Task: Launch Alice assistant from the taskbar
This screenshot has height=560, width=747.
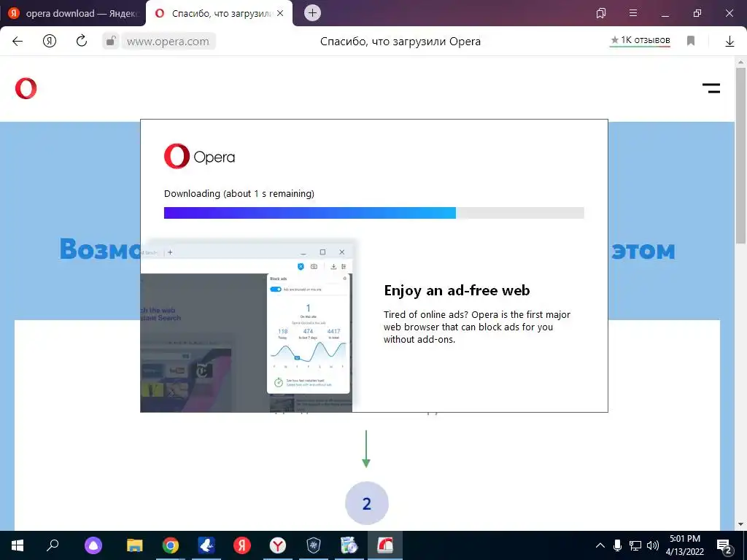Action: coord(93,545)
